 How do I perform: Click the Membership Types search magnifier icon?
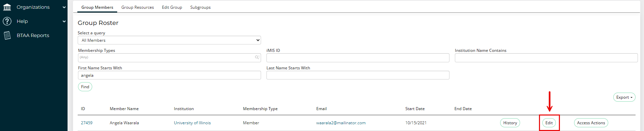coord(257,58)
